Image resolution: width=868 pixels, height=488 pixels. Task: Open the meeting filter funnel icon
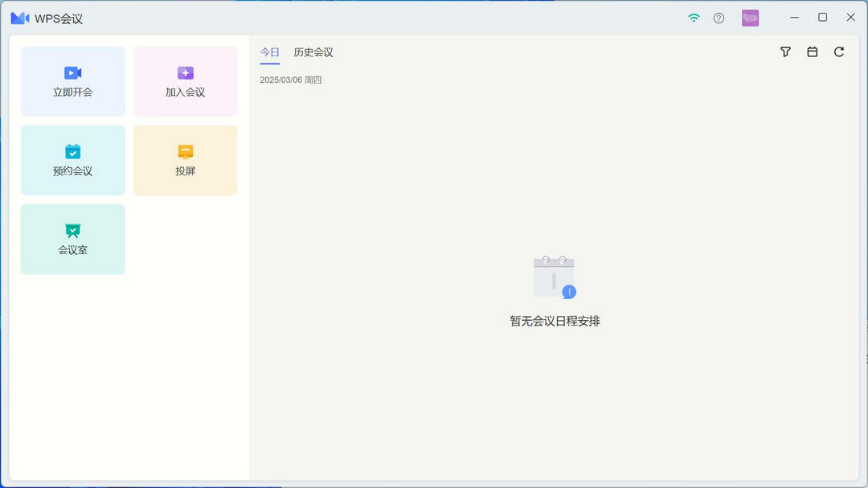785,51
